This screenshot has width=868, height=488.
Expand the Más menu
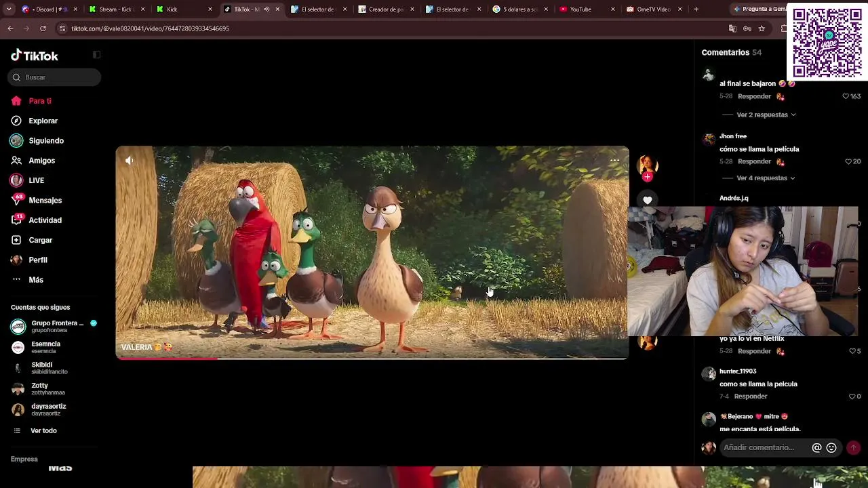[36, 280]
